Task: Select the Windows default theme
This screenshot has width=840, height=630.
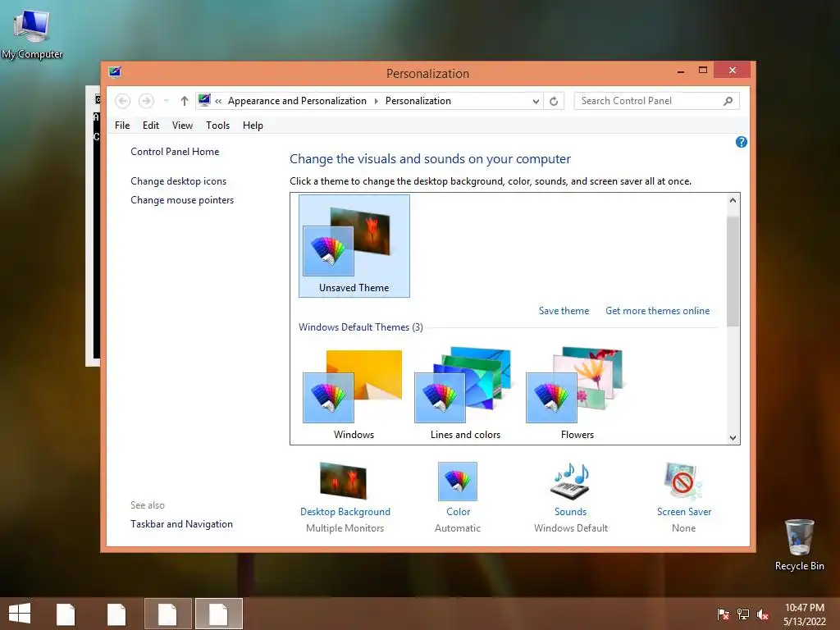Action: click(x=354, y=394)
